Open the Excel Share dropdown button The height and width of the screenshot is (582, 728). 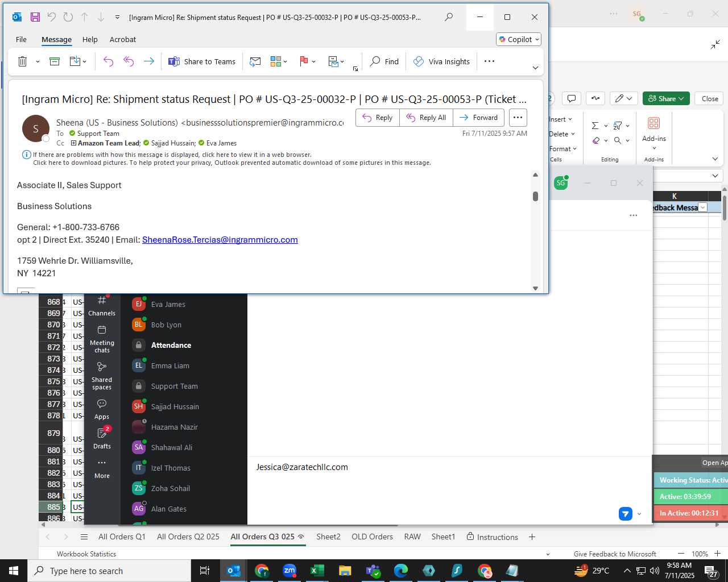tap(666, 98)
